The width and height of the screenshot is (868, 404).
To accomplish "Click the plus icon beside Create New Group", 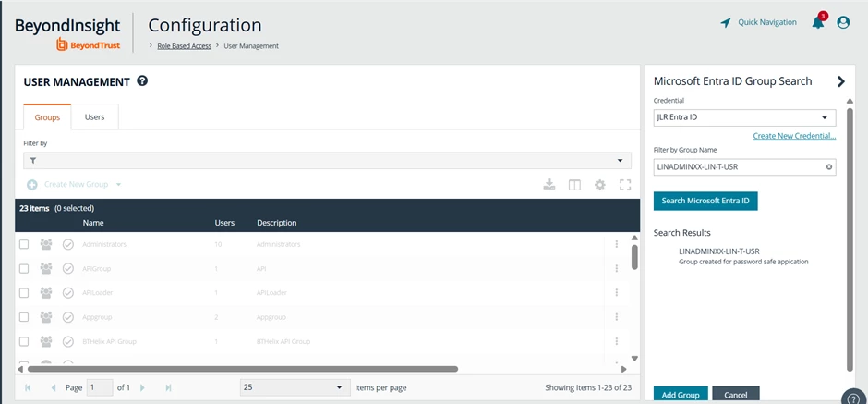I will [32, 185].
